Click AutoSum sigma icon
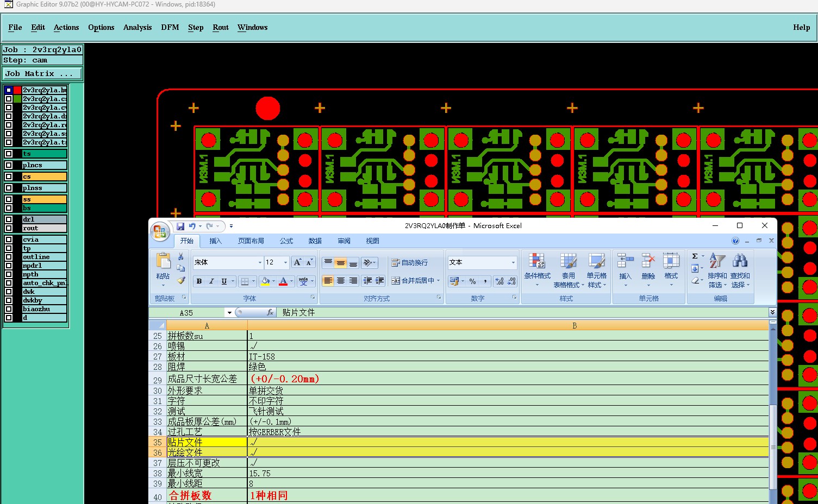818x504 pixels. click(695, 256)
